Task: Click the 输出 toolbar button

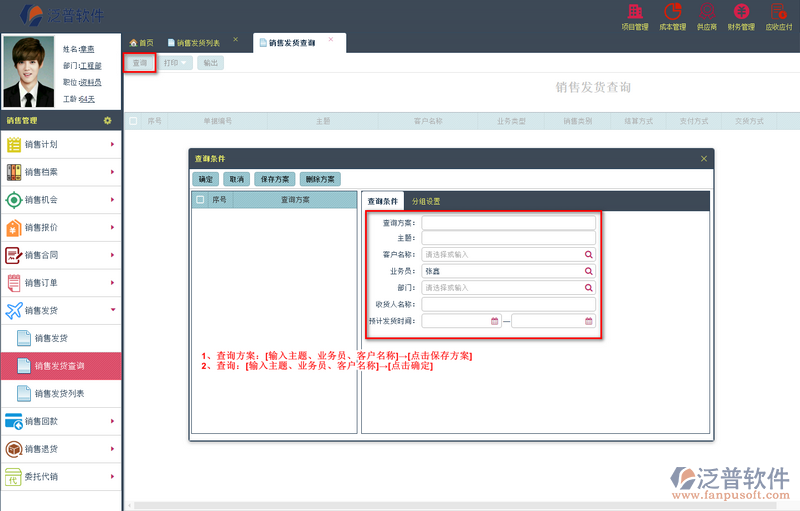Action: click(210, 63)
